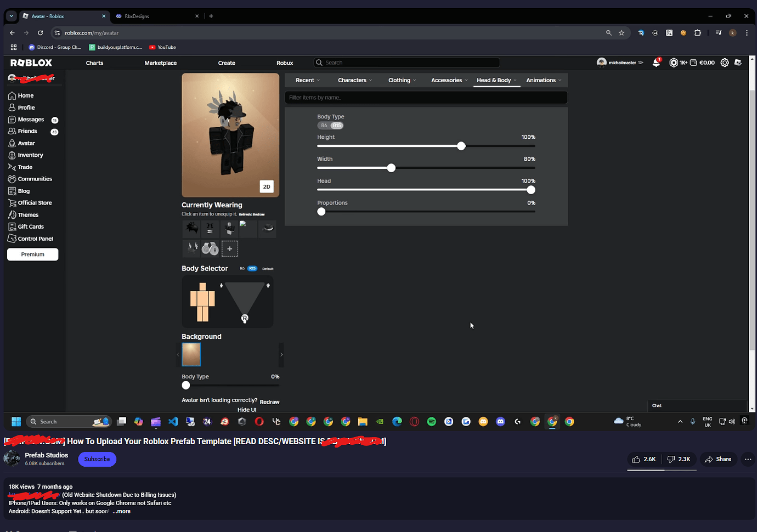Select R6 next to Body Selector
This screenshot has width=757, height=532.
[242, 269]
